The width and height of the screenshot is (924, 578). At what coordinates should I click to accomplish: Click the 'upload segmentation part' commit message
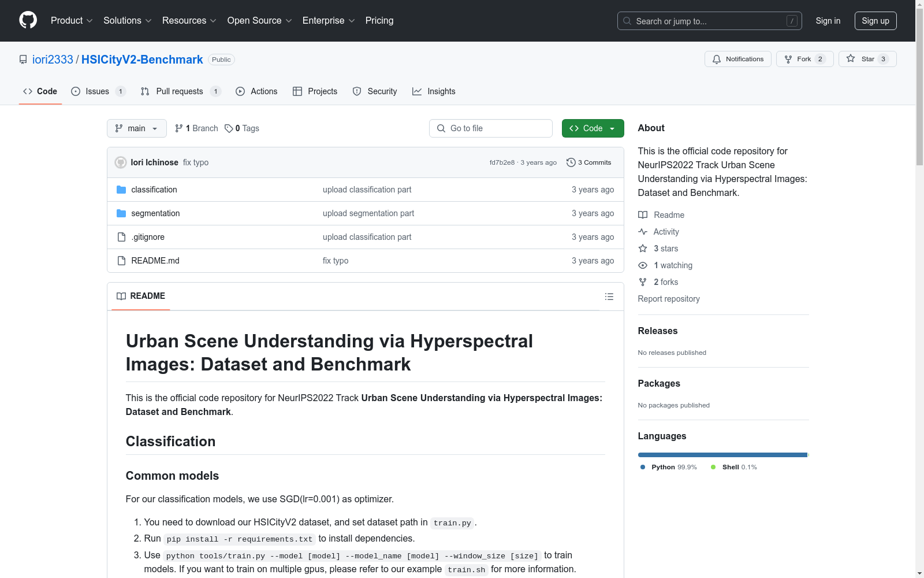[368, 213]
